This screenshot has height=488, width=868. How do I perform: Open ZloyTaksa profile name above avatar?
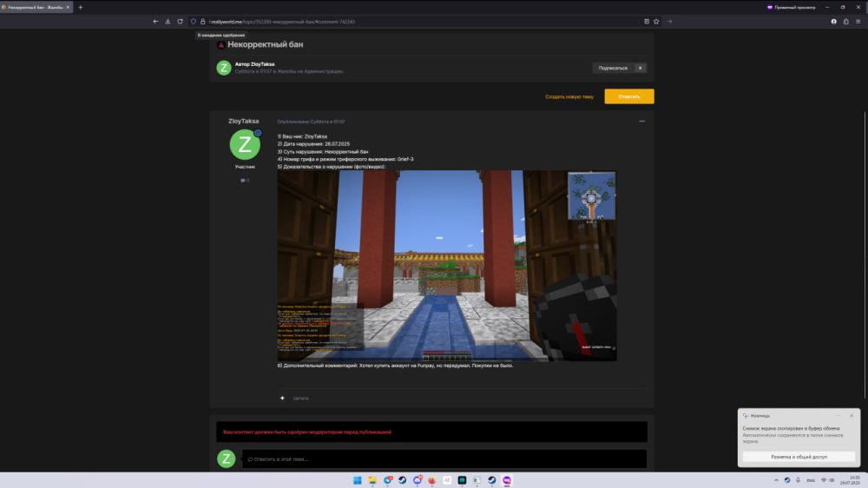244,122
